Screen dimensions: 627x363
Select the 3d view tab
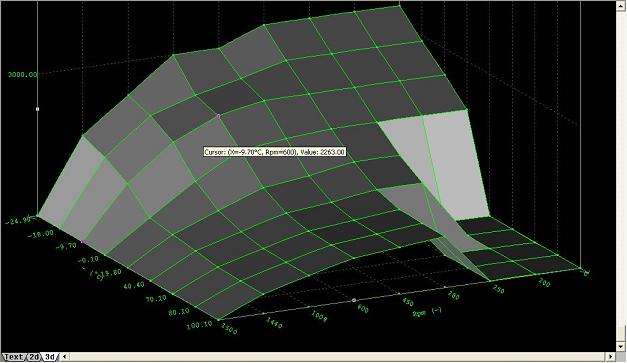[50, 357]
